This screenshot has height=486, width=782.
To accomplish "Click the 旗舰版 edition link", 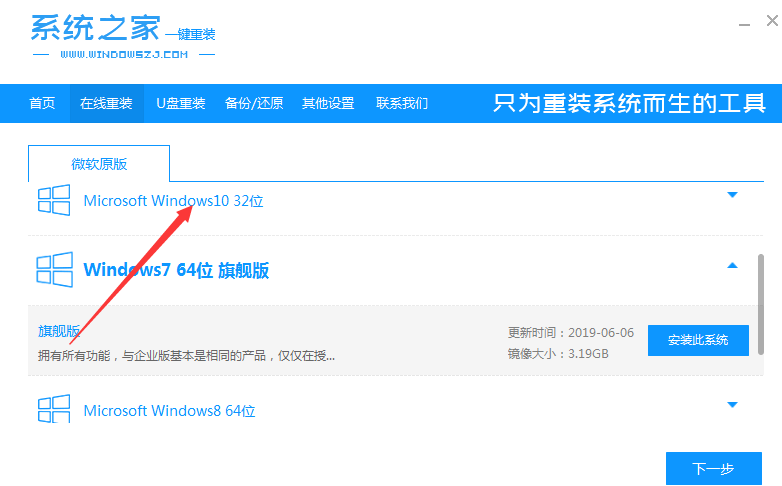I will [59, 331].
